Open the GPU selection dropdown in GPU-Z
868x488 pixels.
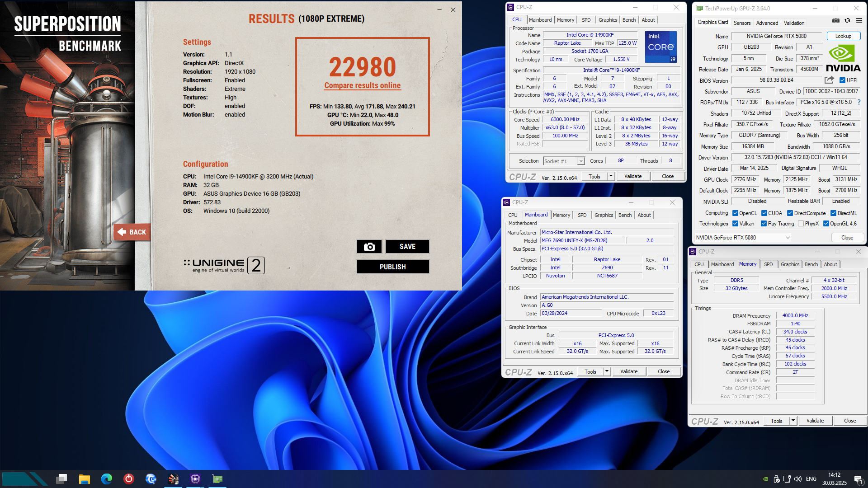(743, 238)
